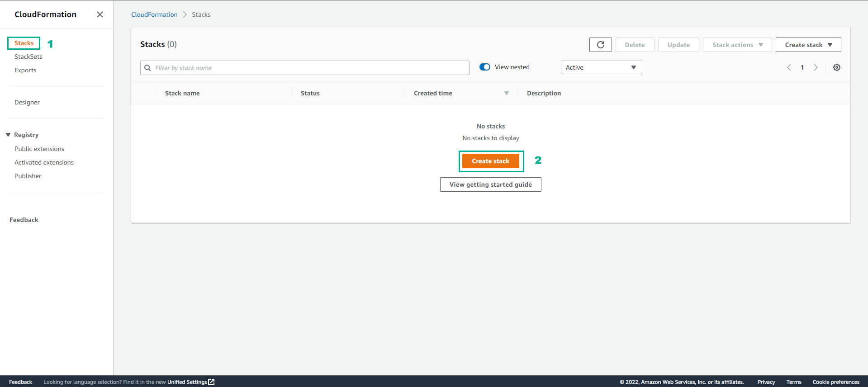Screen dimensions: 868x387
Task: Open StackSets in the sidebar
Action: pyautogui.click(x=28, y=57)
